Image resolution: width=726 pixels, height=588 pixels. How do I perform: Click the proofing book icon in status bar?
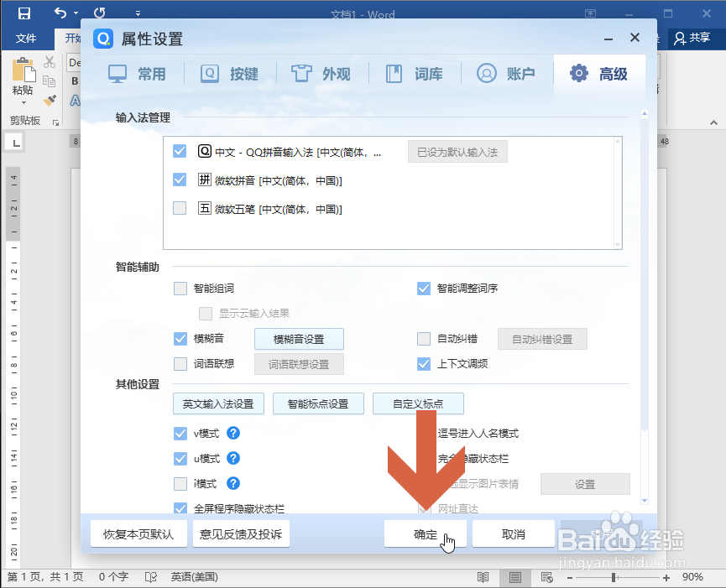[x=151, y=577]
